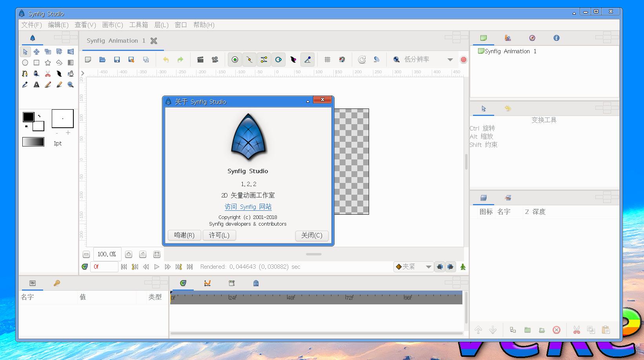644x360 pixels.
Task: Select the Star tool in toolbox
Action: tap(48, 63)
